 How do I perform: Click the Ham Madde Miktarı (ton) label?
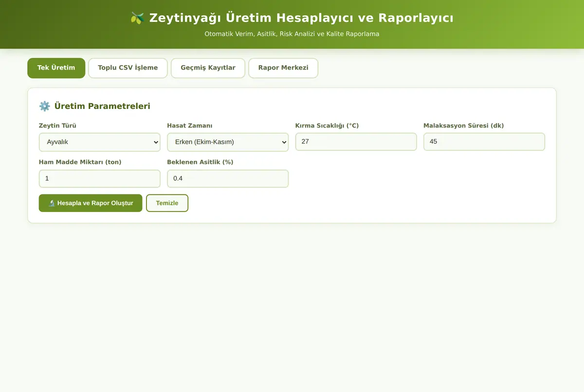[x=80, y=162]
